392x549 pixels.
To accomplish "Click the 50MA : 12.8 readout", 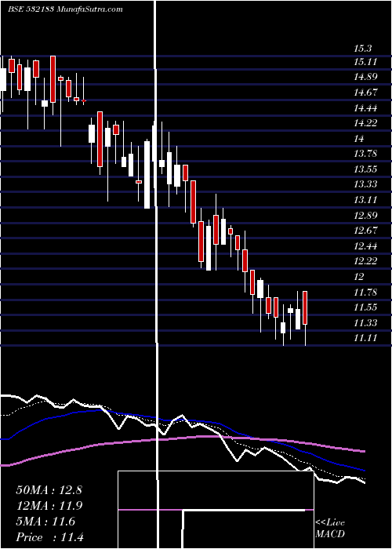I will point(49,489).
